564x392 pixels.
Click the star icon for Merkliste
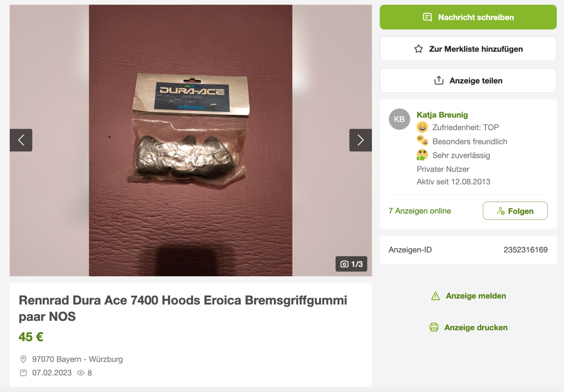click(418, 49)
